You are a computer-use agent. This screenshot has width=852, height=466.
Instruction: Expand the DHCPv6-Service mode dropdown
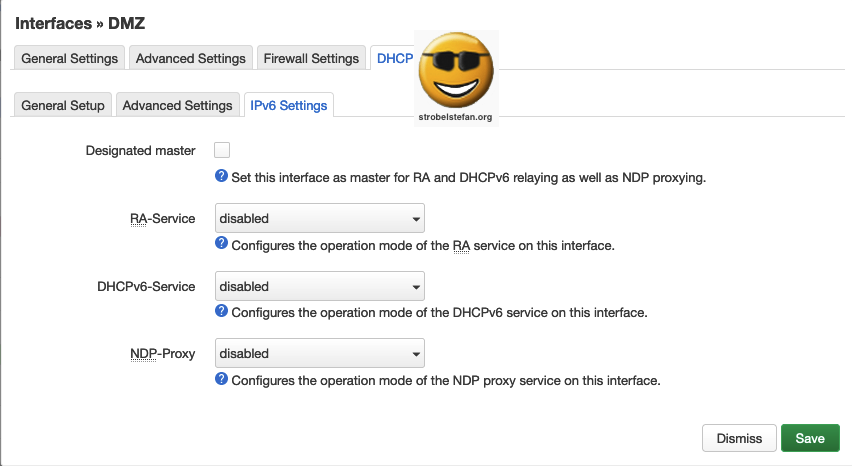coord(319,287)
